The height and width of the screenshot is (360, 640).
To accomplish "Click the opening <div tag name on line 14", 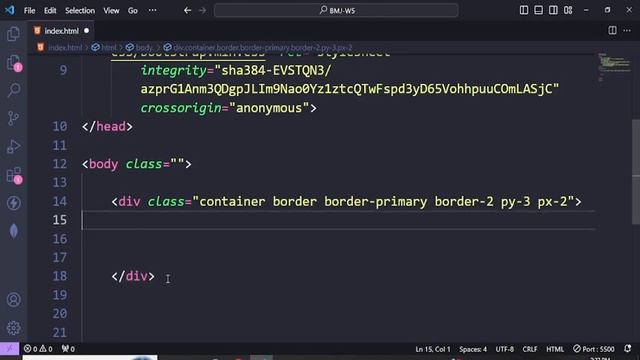I will tap(129, 201).
